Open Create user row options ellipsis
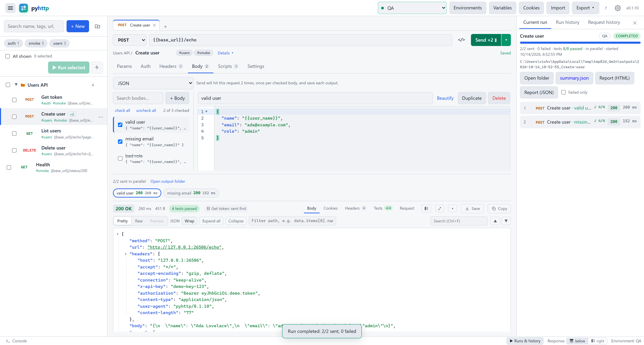This screenshot has height=345, width=644. 101,117
